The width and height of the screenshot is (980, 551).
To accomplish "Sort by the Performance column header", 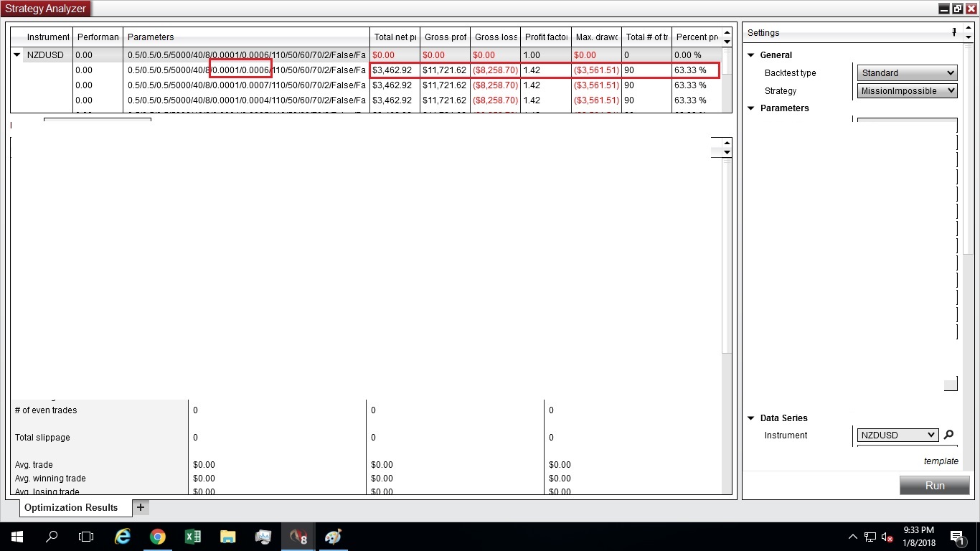I will click(98, 37).
